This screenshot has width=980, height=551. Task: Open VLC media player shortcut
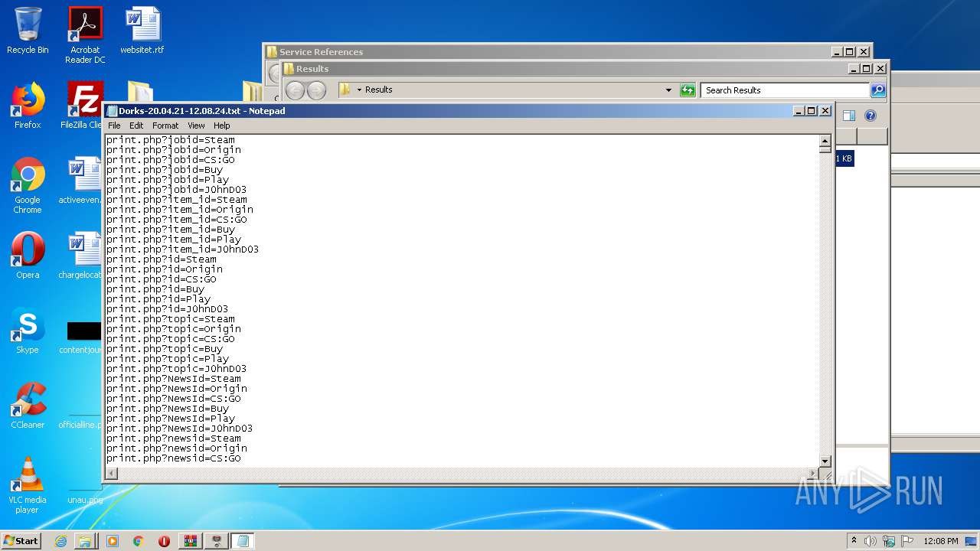pyautogui.click(x=28, y=485)
